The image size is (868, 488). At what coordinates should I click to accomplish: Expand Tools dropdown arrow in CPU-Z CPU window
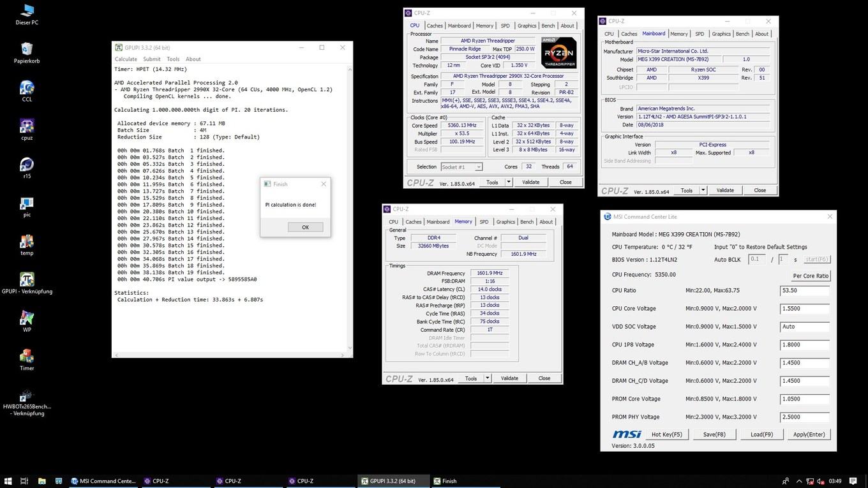click(509, 182)
